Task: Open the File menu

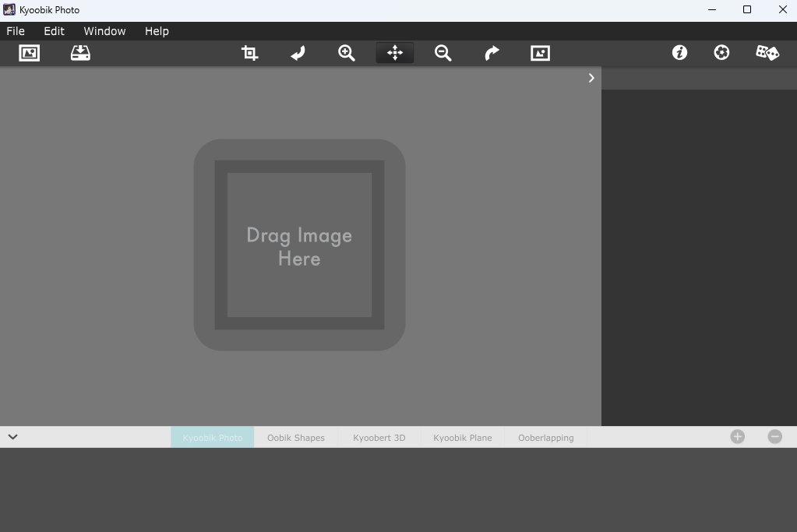Action: 16,31
